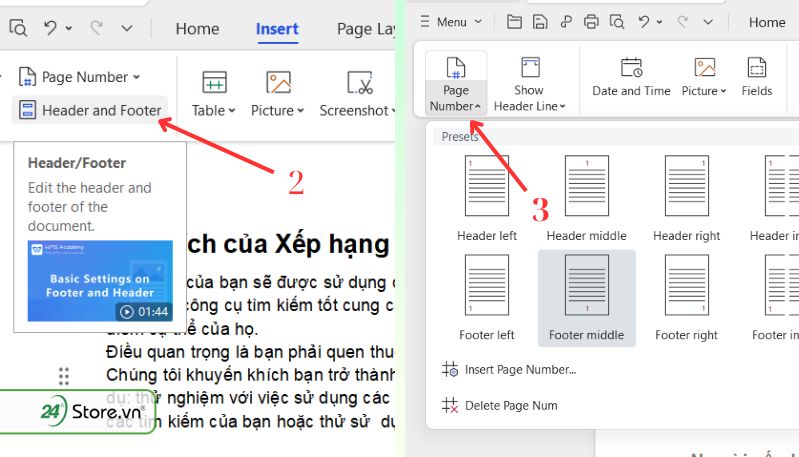Click Redo icon in left window
Image resolution: width=799 pixels, height=457 pixels.
(96, 28)
